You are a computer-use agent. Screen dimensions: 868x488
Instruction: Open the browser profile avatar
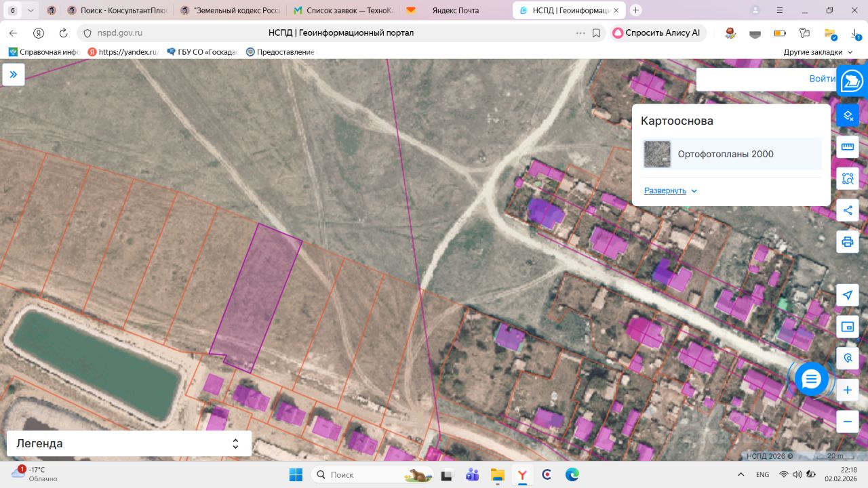755,10
